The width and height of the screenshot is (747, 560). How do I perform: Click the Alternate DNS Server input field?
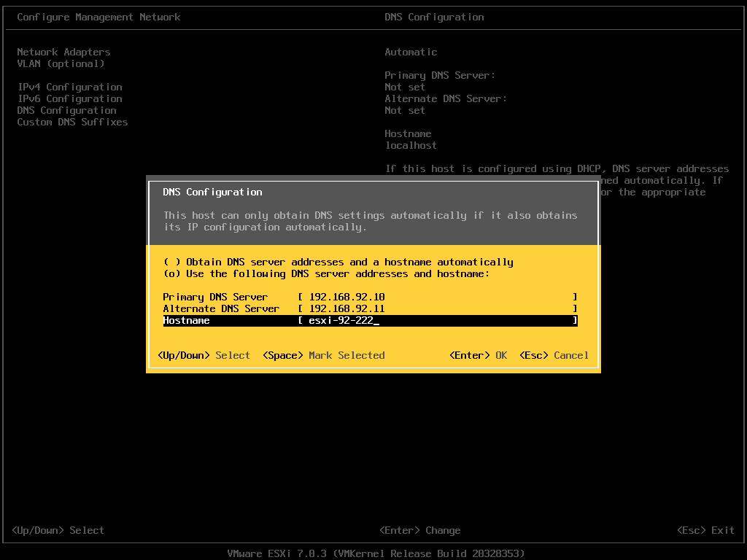coord(438,308)
